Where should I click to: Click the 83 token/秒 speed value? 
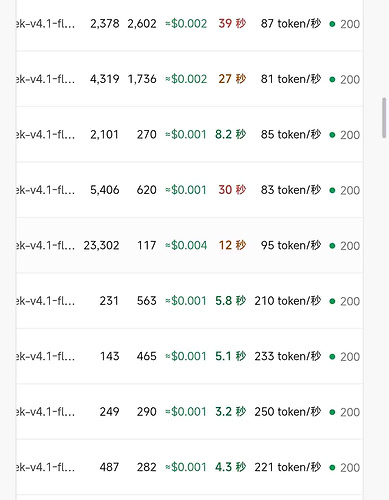point(291,190)
